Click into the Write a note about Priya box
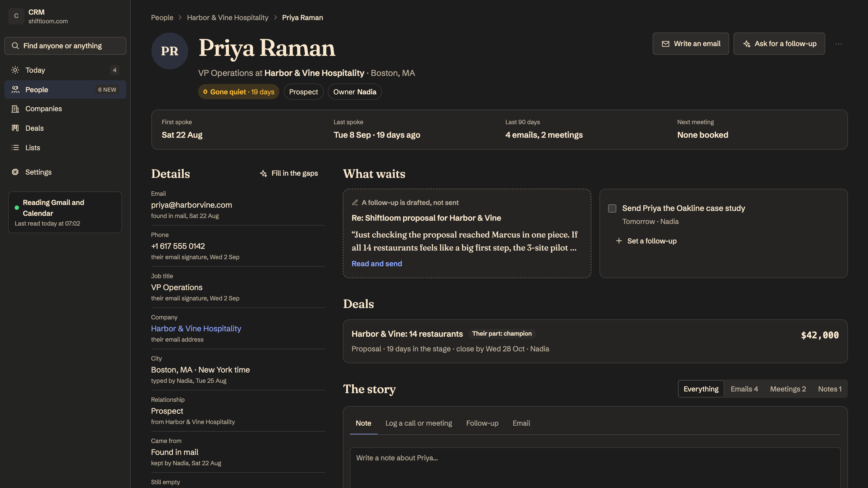Screen dimensions: 868x488 click(595, 468)
